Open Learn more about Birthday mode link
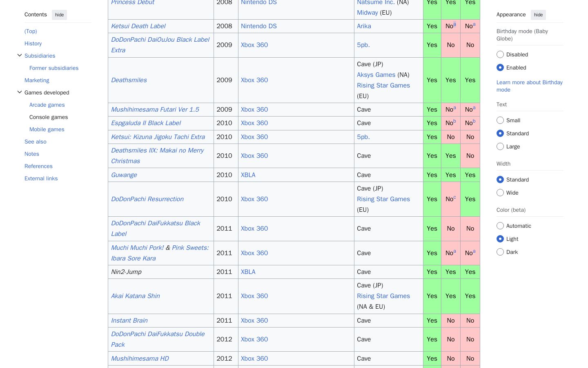Image resolution: width=588 pixels, height=368 pixels. click(530, 86)
